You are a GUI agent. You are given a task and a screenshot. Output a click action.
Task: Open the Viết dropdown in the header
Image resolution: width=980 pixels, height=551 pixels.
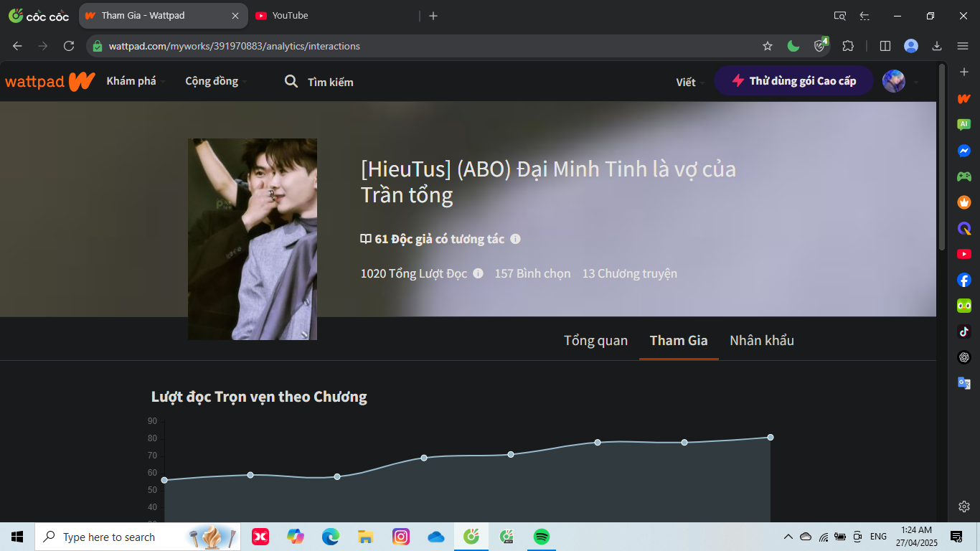[689, 82]
